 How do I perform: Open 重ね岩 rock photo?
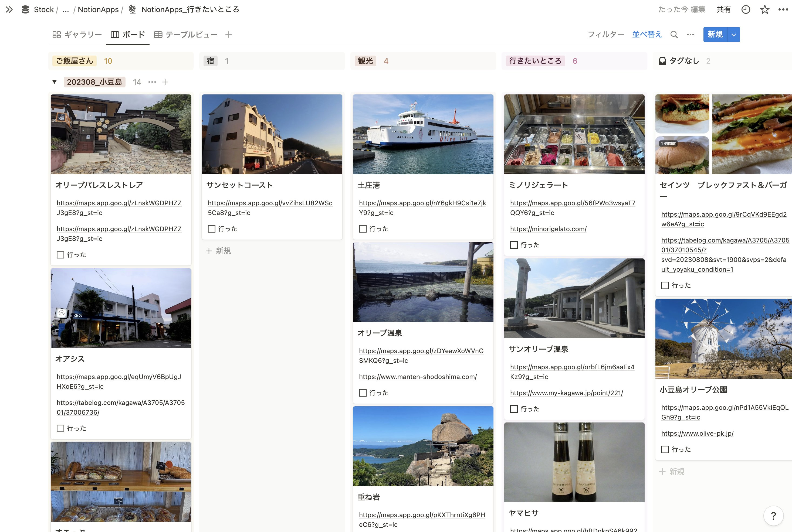coord(423,446)
